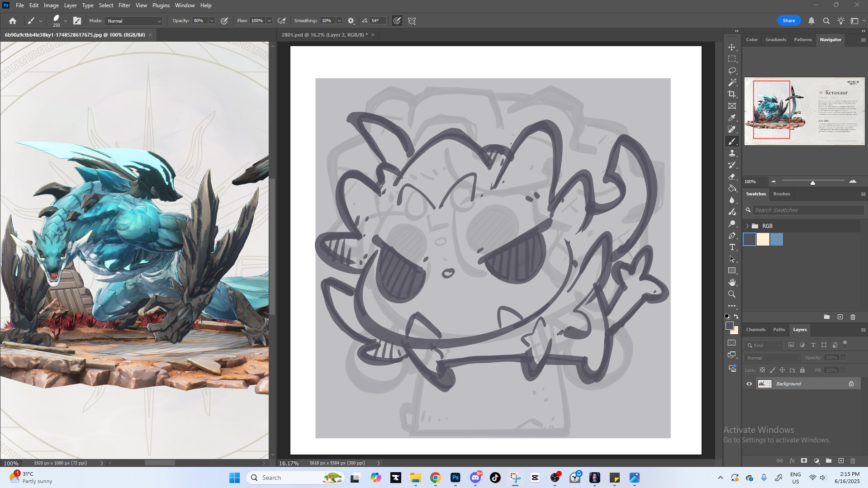
Task: Open layer Kind filter dropdown
Action: click(764, 345)
